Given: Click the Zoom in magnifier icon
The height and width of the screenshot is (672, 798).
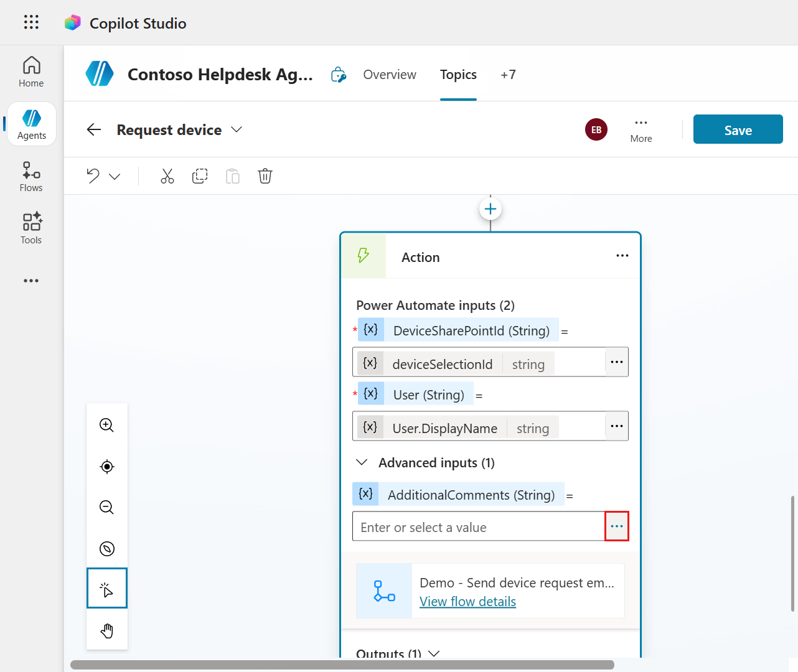Looking at the screenshot, I should click(107, 425).
